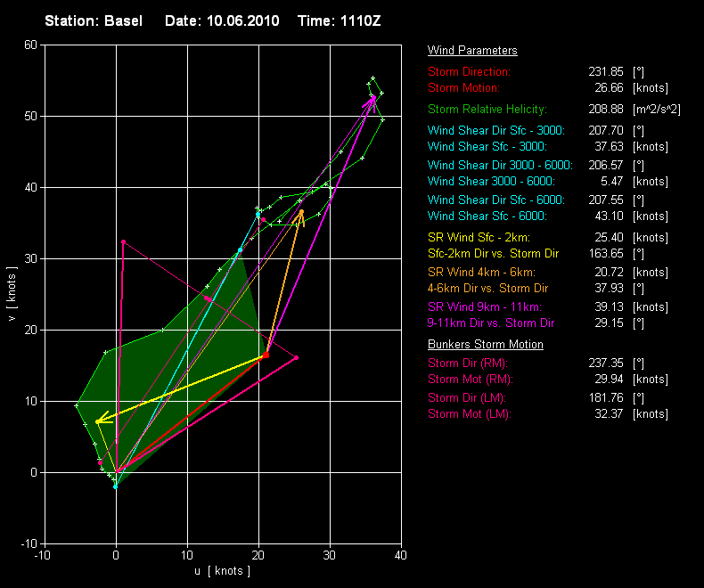The image size is (704, 588).
Task: Click the pink Bunkers left-mover point
Action: click(123, 241)
